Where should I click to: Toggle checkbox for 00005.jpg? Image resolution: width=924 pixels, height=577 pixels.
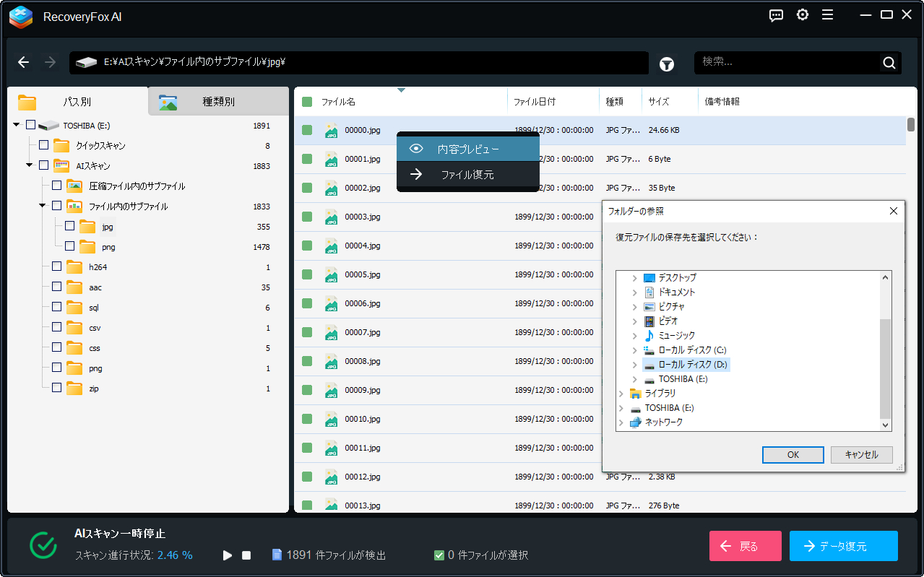point(307,274)
